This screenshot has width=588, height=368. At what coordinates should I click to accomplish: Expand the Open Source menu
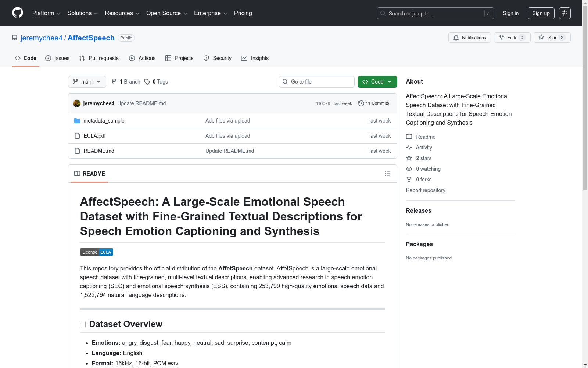(167, 13)
